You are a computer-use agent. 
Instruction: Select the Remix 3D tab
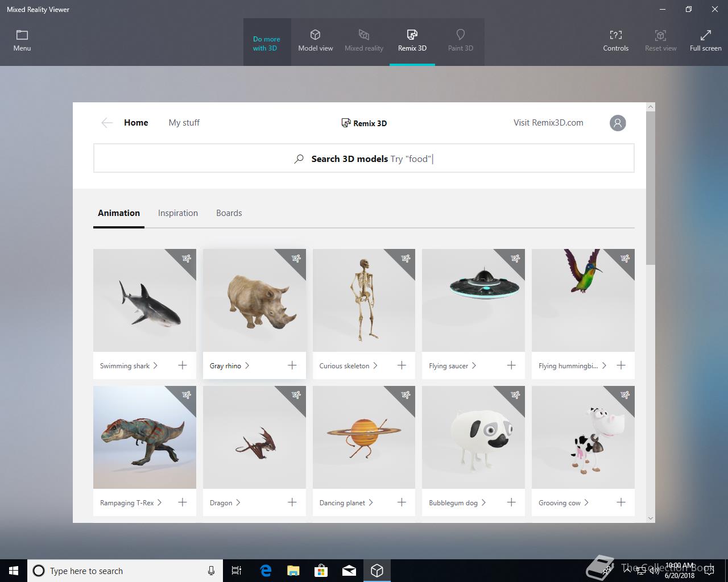[412, 41]
